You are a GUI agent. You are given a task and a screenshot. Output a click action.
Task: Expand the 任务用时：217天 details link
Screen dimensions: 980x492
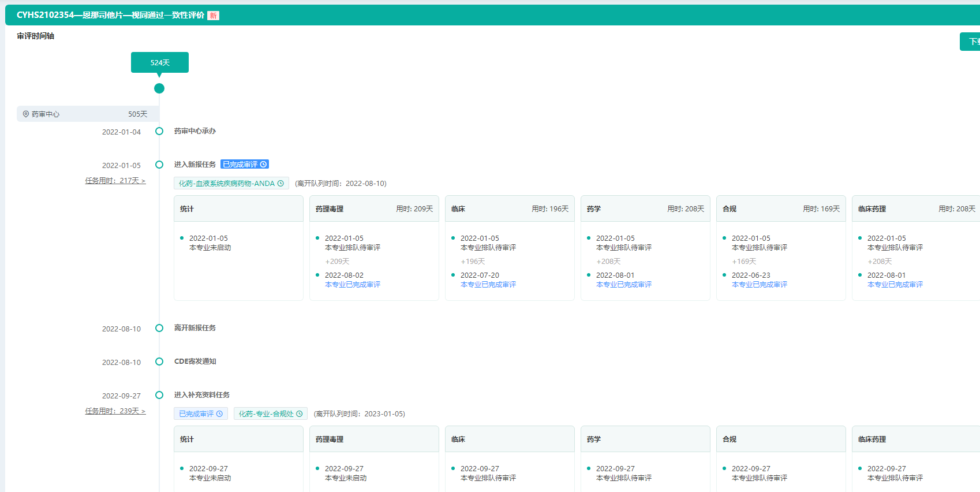115,181
